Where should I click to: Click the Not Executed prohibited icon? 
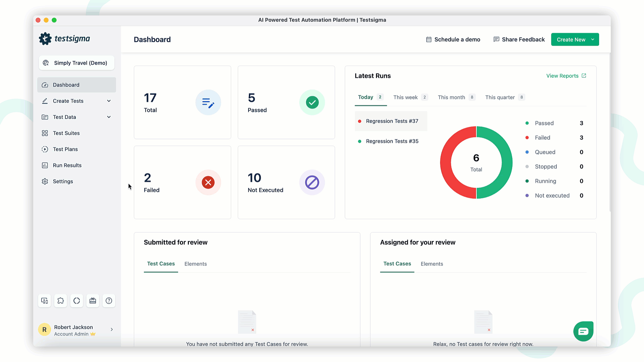tap(312, 182)
